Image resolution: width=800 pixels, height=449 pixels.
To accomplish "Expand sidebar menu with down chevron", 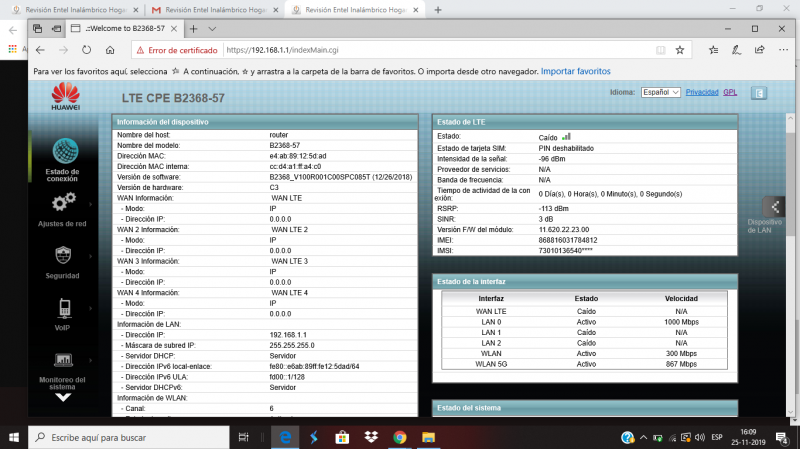I will 63,396.
